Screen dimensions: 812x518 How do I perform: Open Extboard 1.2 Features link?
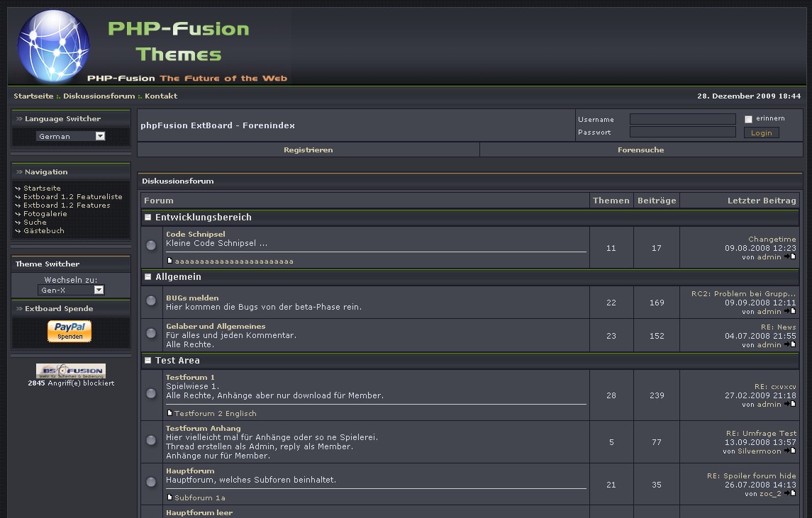point(67,205)
